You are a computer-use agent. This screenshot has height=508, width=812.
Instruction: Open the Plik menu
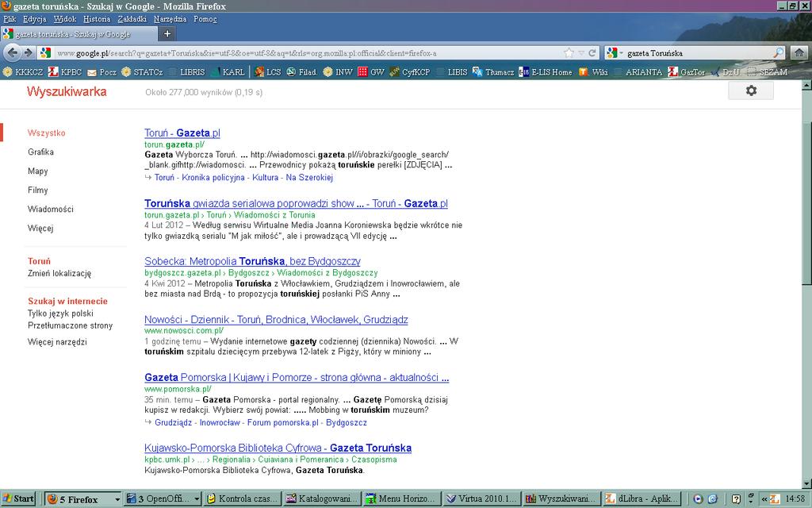click(10, 19)
